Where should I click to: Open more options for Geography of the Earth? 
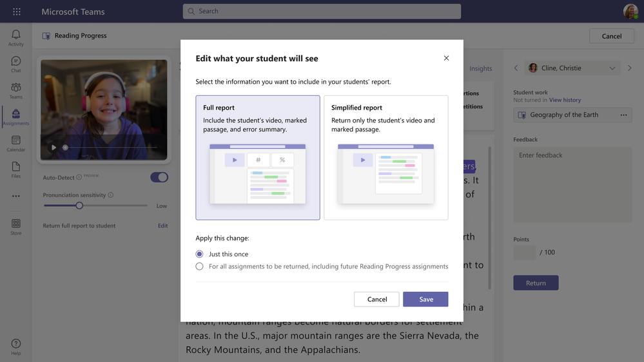(x=623, y=115)
